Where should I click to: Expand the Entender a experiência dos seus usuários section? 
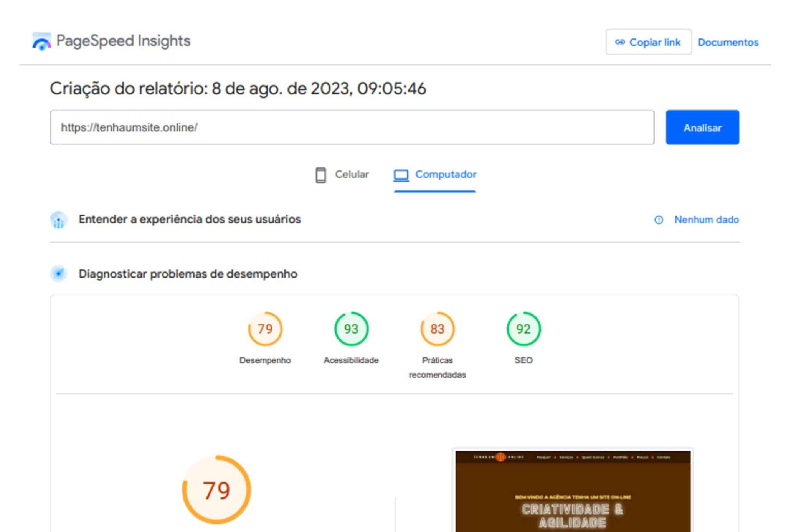coord(190,220)
